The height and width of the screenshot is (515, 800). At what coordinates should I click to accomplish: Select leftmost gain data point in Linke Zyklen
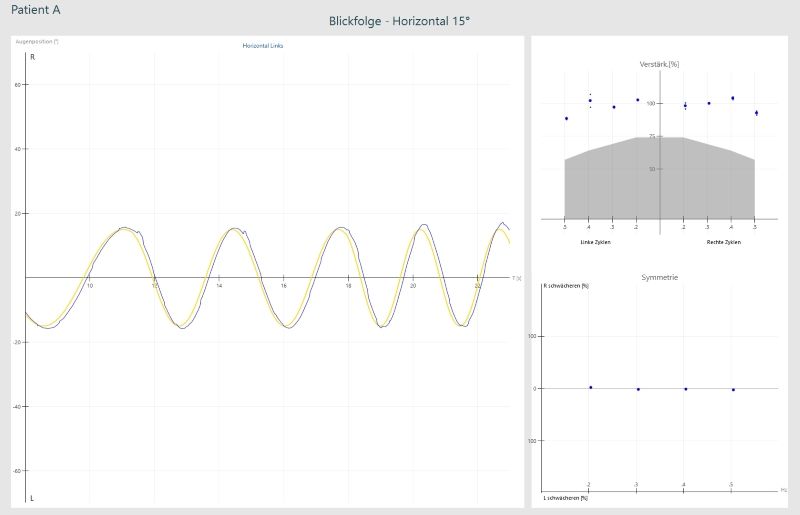coord(566,118)
